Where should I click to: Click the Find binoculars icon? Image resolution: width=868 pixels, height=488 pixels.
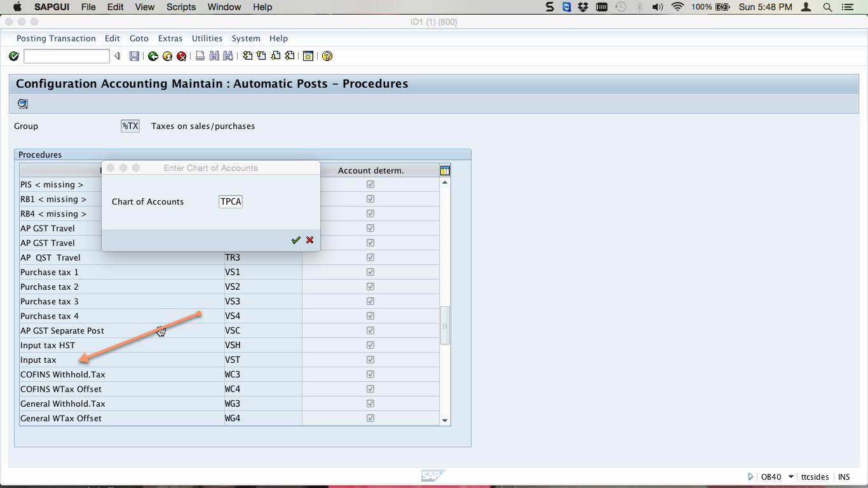(214, 57)
